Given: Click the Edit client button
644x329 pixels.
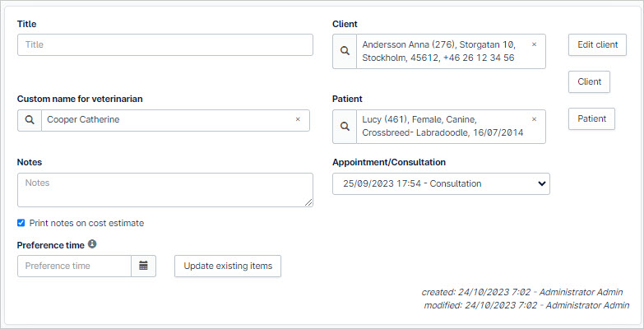Looking at the screenshot, I should point(598,44).
